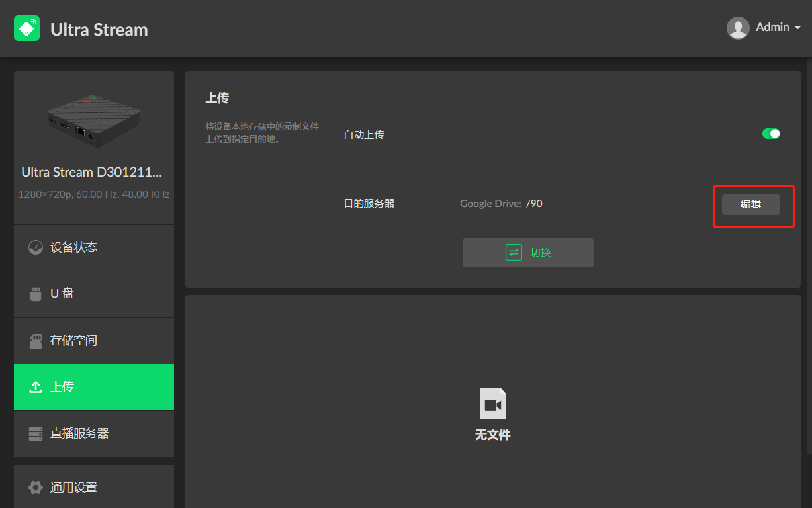Click the Admin user avatar icon
The image size is (812, 508).
point(738,28)
